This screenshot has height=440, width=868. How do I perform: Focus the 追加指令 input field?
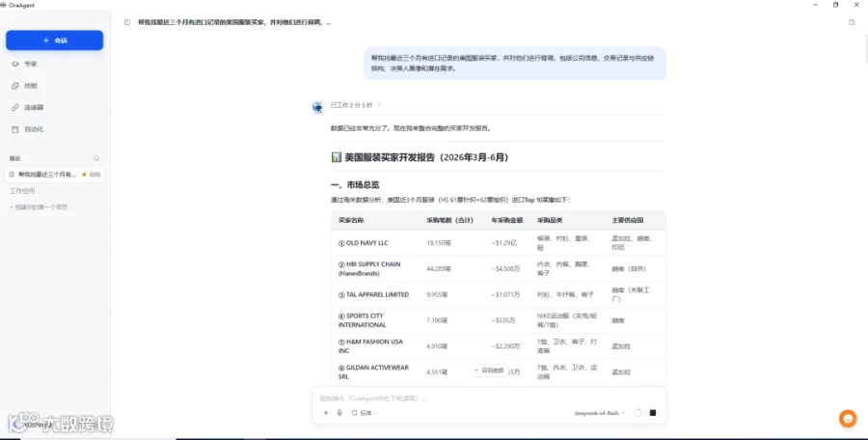pyautogui.click(x=489, y=399)
